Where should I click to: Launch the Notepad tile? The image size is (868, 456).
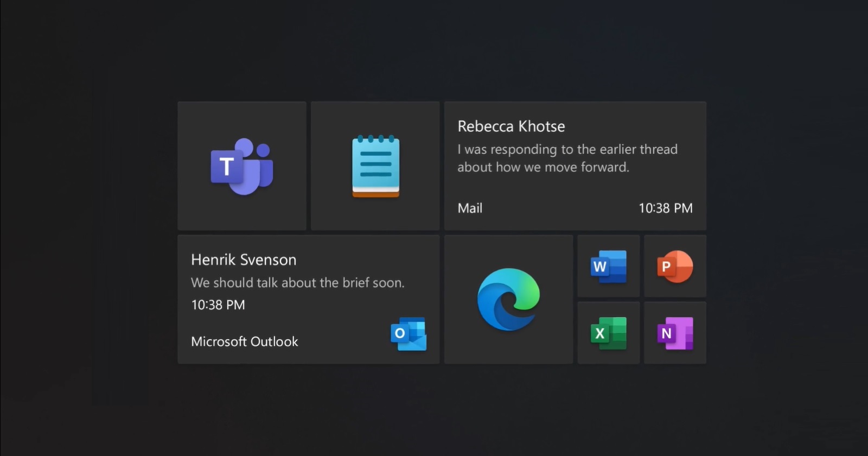click(375, 166)
